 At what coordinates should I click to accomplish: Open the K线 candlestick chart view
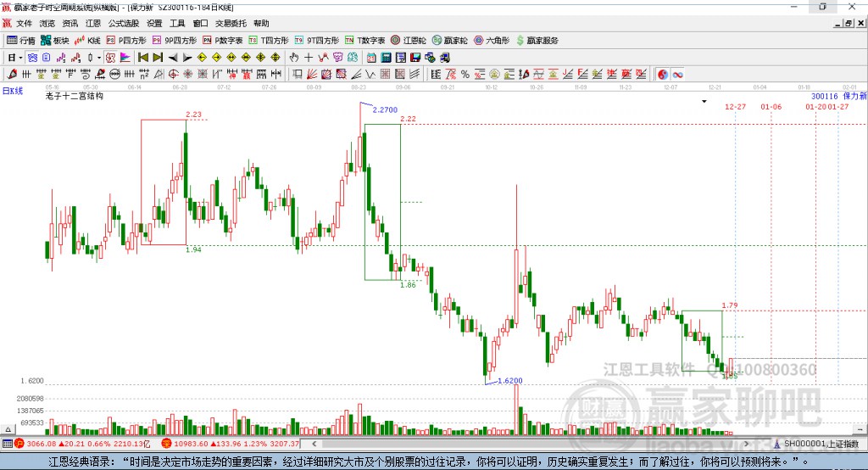(x=88, y=40)
